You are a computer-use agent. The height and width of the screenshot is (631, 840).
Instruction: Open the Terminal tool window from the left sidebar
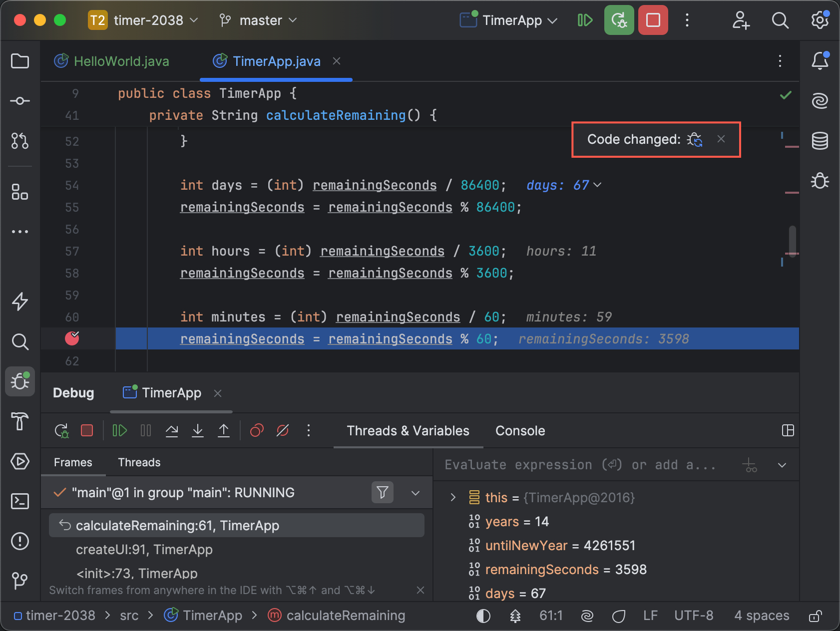[x=19, y=502]
